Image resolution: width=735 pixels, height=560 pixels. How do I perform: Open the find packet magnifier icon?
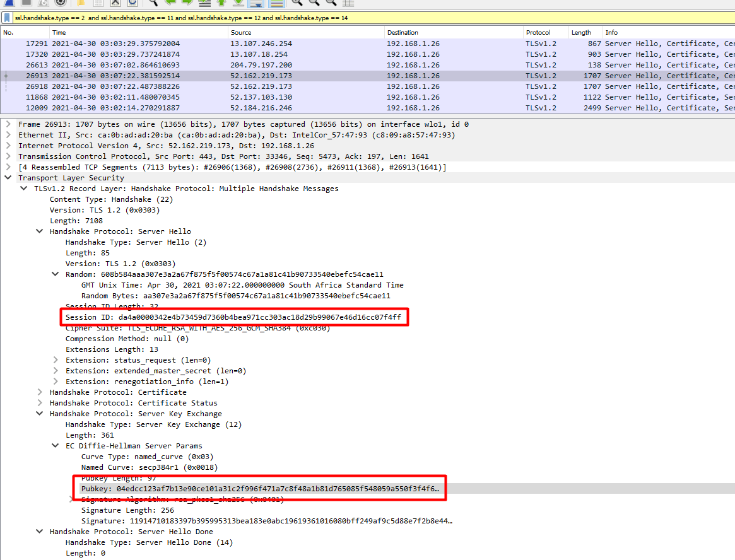click(153, 3)
